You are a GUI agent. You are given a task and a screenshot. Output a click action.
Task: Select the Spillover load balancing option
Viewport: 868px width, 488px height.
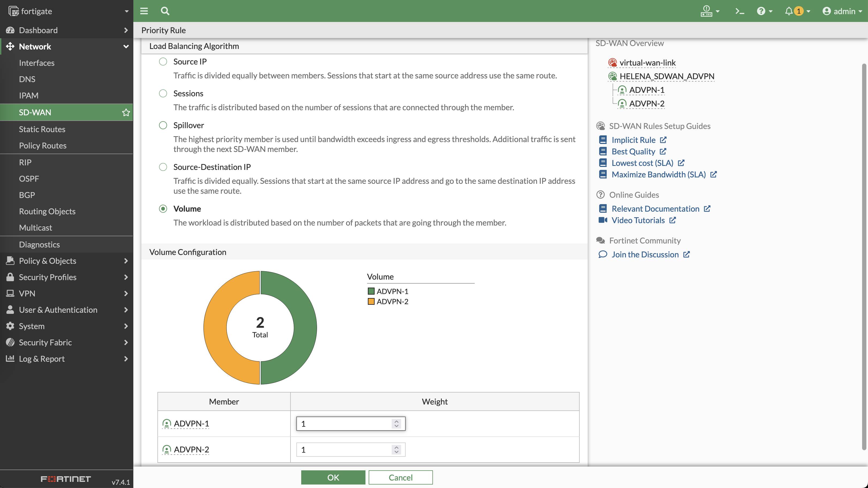pos(163,125)
